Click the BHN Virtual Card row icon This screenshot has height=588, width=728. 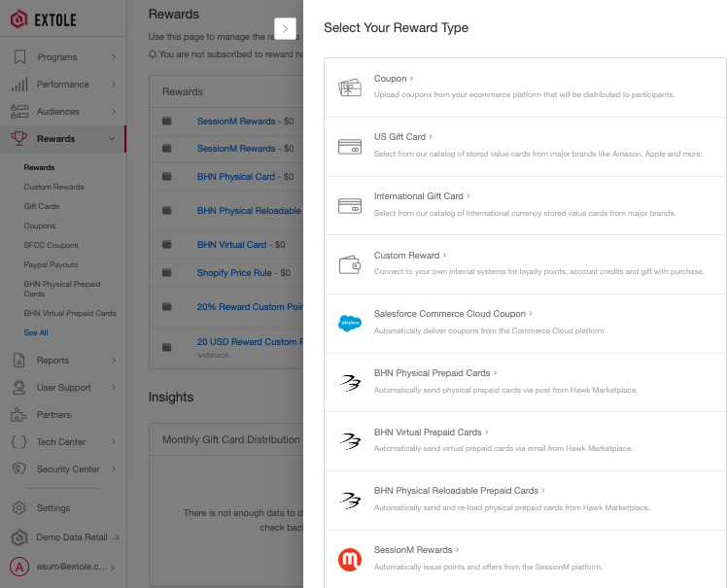pyautogui.click(x=166, y=245)
